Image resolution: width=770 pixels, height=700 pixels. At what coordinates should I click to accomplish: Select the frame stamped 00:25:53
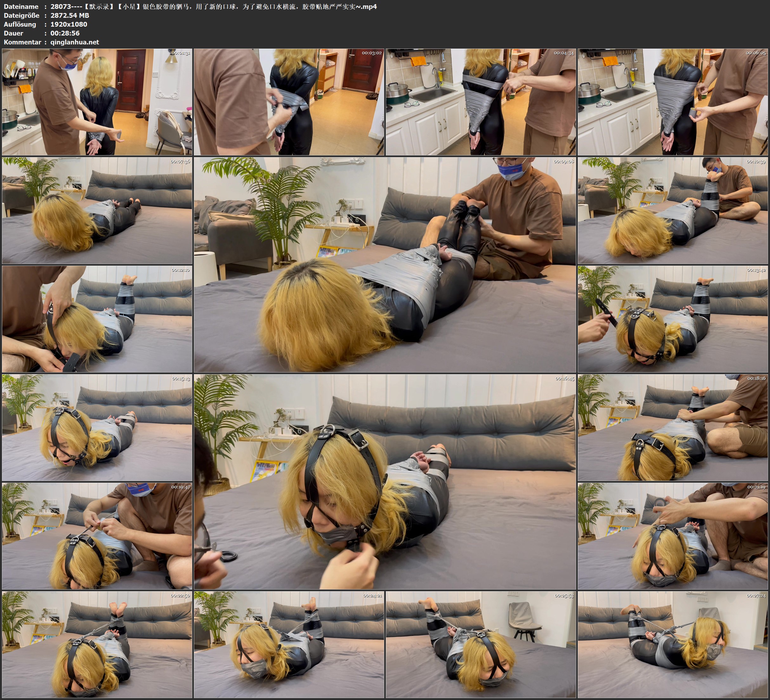(480, 644)
